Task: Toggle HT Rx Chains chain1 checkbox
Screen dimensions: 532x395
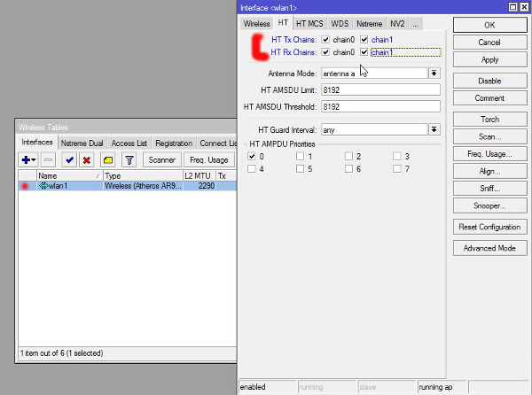Action: tap(364, 52)
